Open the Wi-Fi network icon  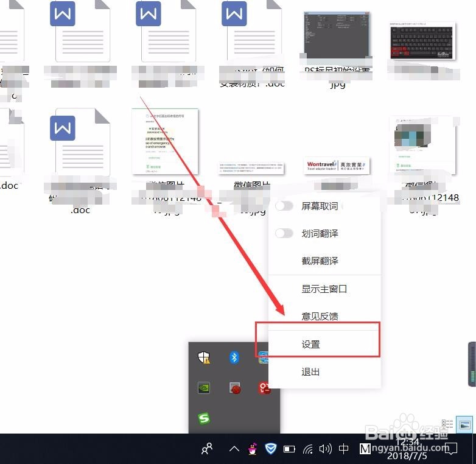307,449
